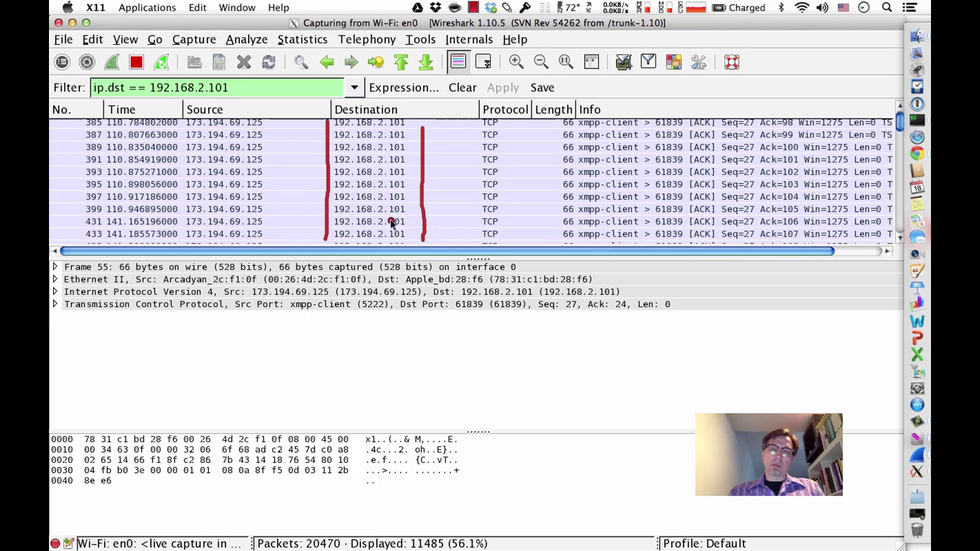980x551 pixels.
Task: Clear the current display filter
Action: click(x=462, y=87)
